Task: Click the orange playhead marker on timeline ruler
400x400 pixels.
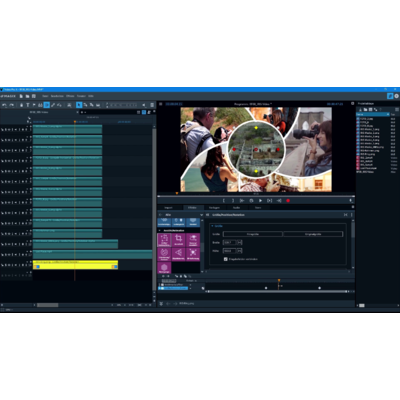Action: (x=75, y=122)
